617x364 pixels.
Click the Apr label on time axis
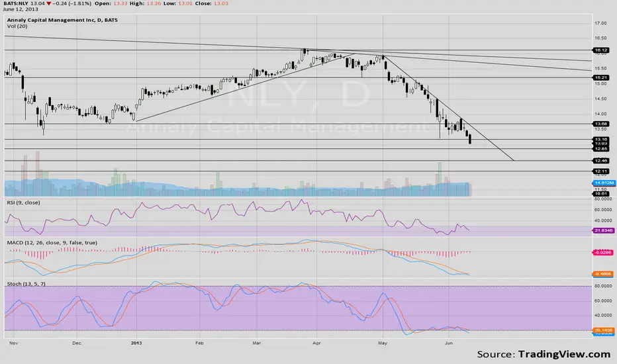316,343
